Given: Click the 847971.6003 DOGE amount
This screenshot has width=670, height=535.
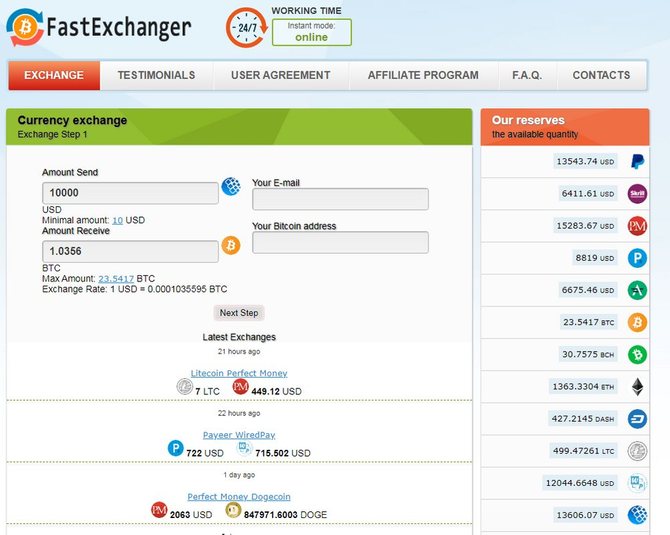Looking at the screenshot, I should tap(285, 514).
